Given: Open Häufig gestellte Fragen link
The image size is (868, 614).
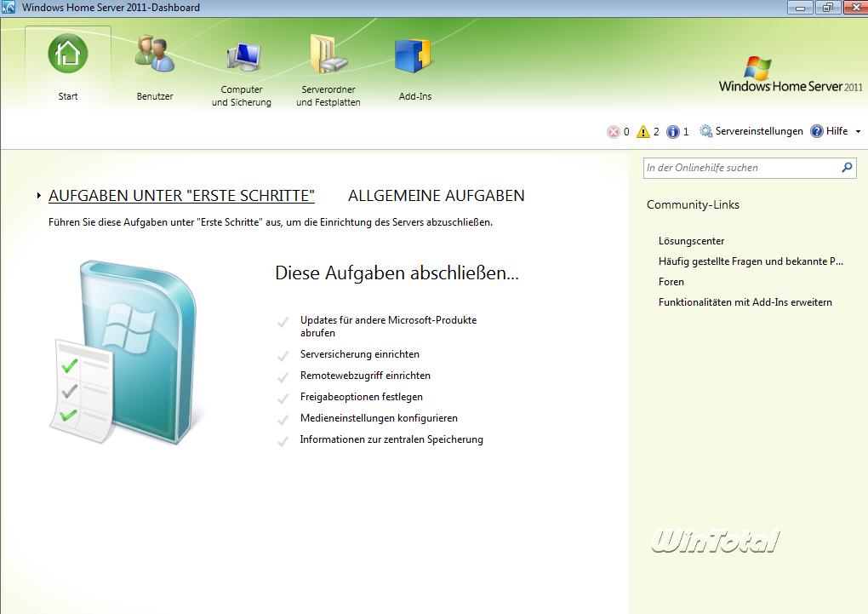Looking at the screenshot, I should pos(751,261).
